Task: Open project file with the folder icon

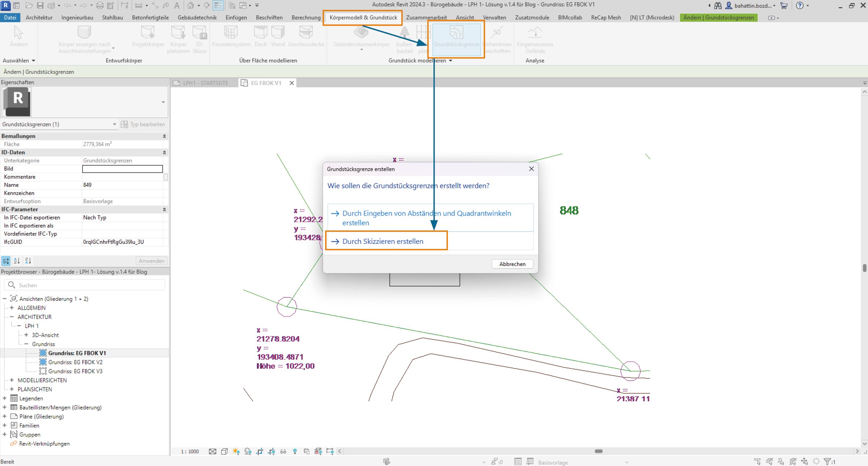Action: pos(29,5)
